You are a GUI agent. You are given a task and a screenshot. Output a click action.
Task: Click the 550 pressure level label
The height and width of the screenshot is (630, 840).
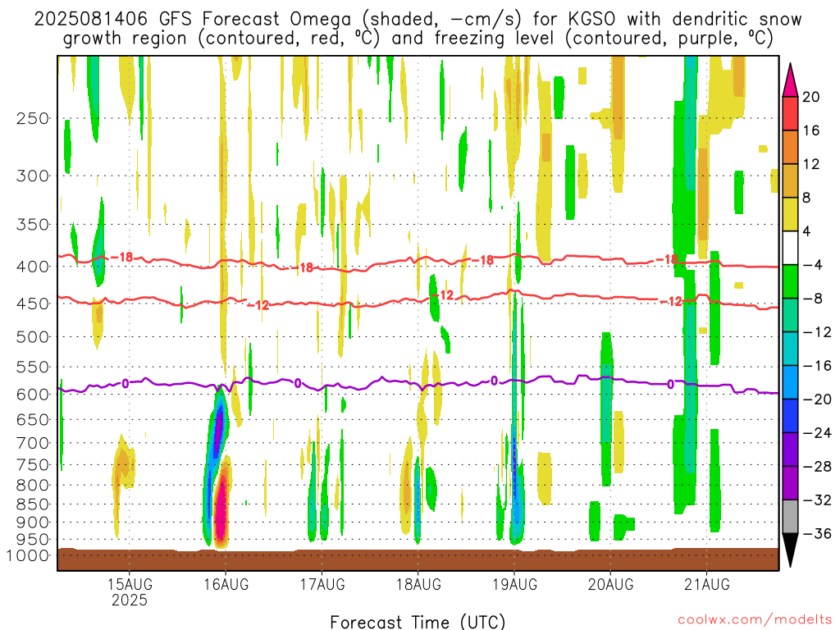pos(33,367)
